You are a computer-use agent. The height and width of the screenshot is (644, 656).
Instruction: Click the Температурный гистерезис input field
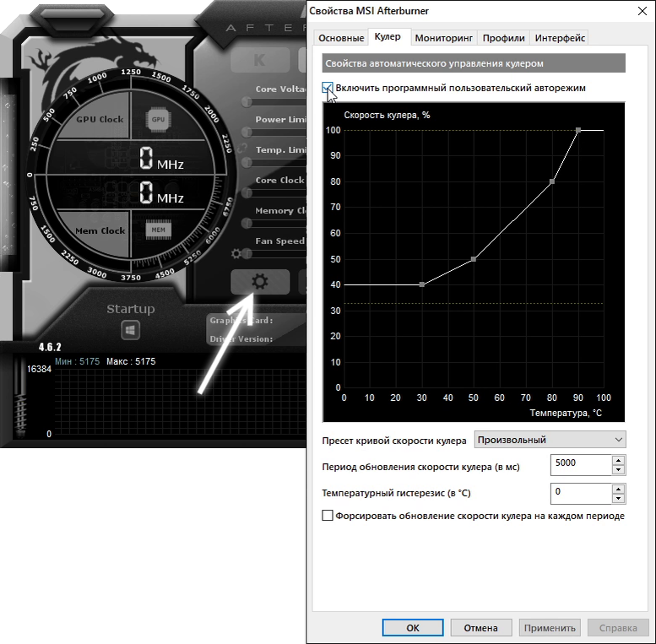(x=581, y=494)
